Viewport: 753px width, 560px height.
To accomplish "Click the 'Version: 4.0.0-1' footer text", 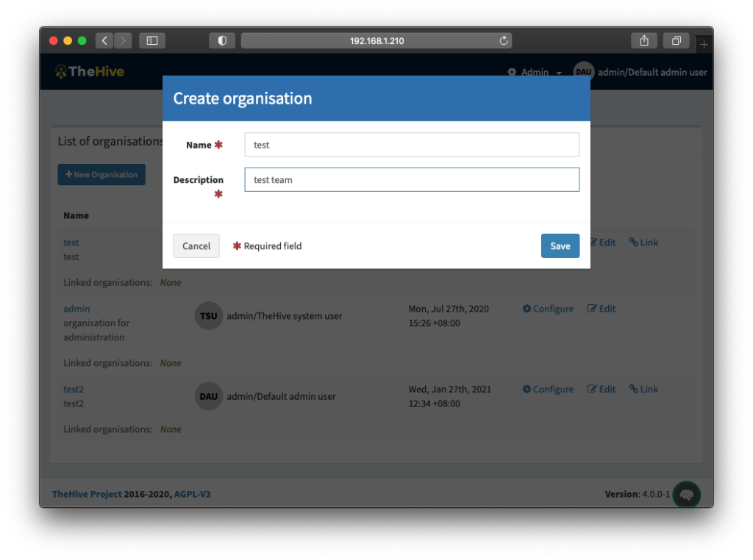I will click(x=638, y=494).
